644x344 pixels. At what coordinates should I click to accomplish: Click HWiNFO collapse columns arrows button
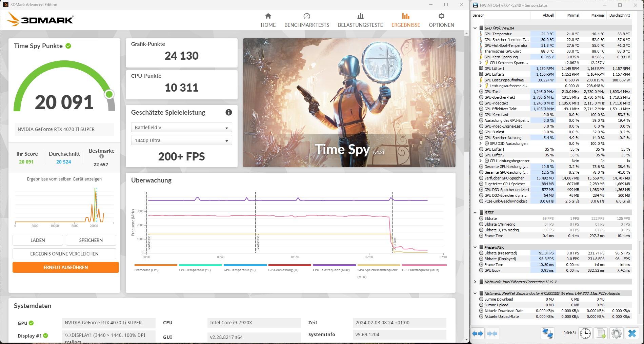pos(492,333)
